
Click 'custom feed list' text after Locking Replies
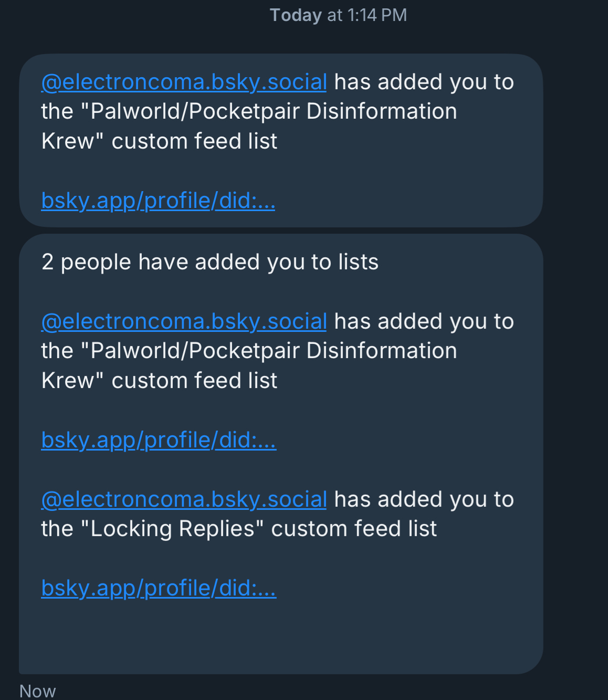pyautogui.click(x=354, y=529)
